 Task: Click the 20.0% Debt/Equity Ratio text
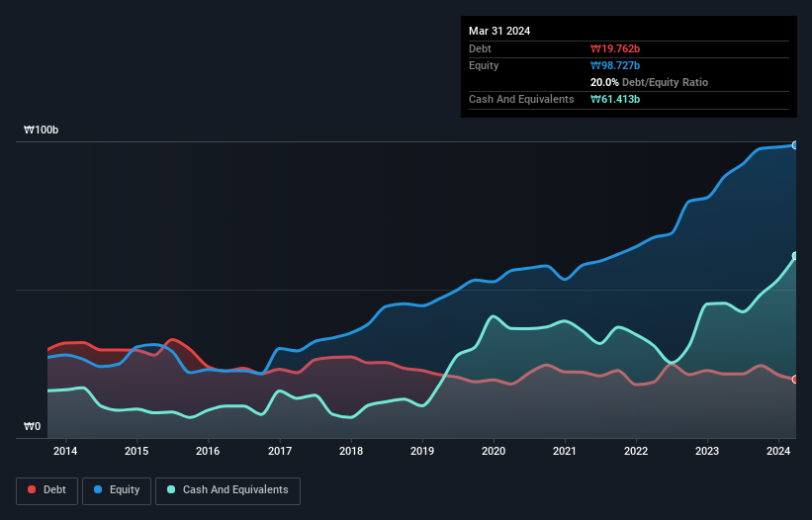click(x=650, y=82)
